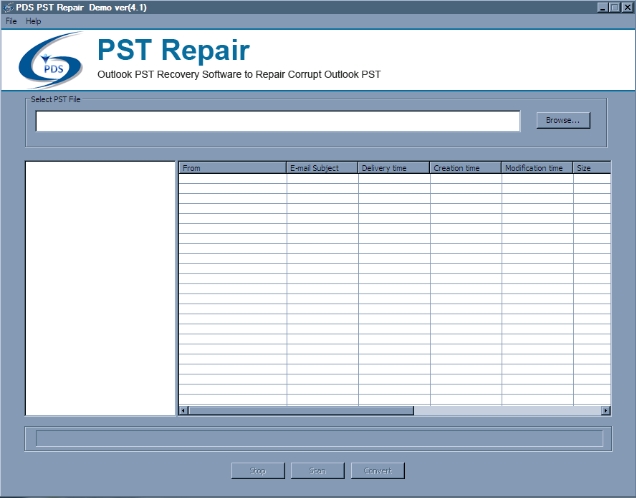Click right arrow of horizontal scrollbar
Image resolution: width=636 pixels, height=498 pixels.
pos(605,410)
